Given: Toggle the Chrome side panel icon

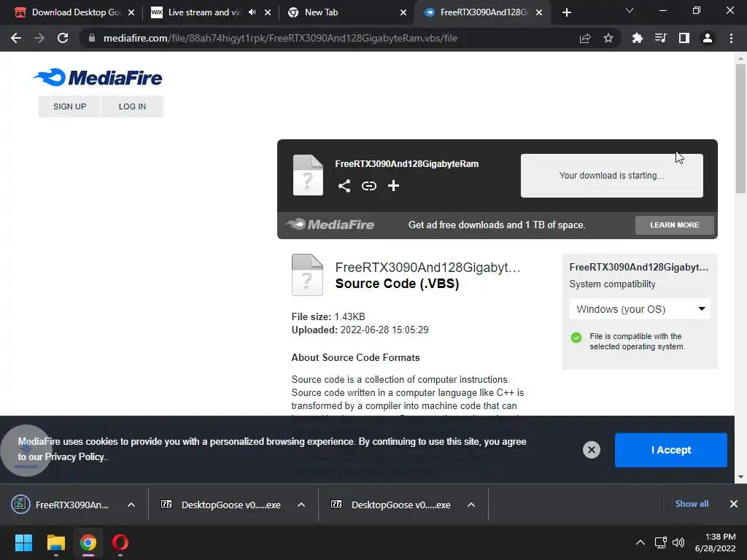Looking at the screenshot, I should [684, 38].
